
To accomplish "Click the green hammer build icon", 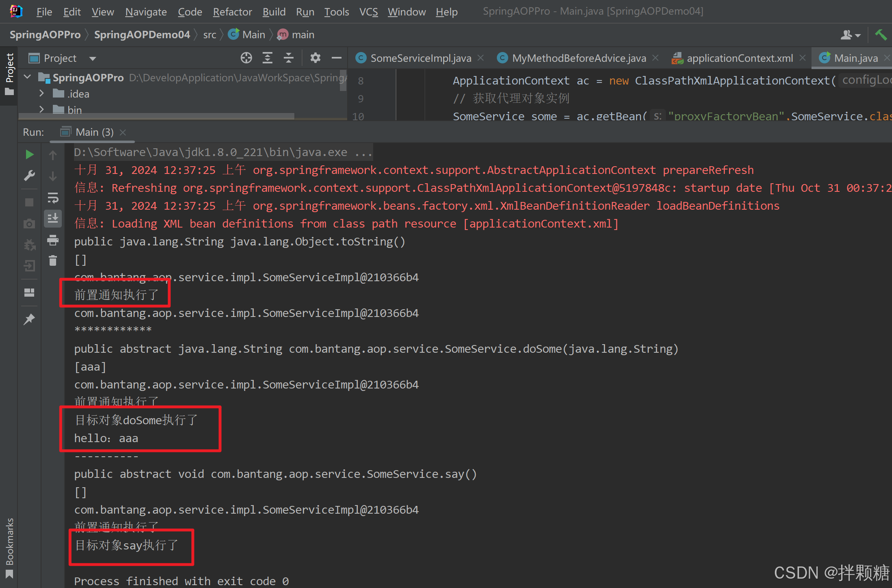I will [x=881, y=35].
